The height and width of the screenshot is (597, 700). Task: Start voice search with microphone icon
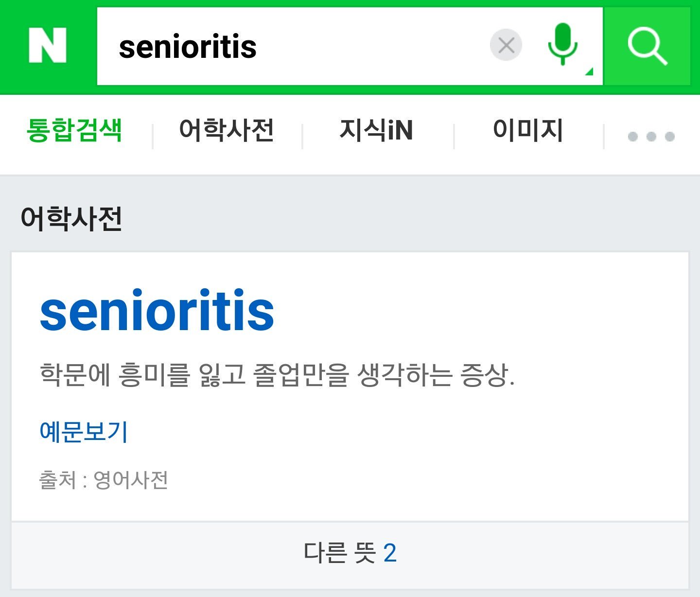tap(562, 44)
